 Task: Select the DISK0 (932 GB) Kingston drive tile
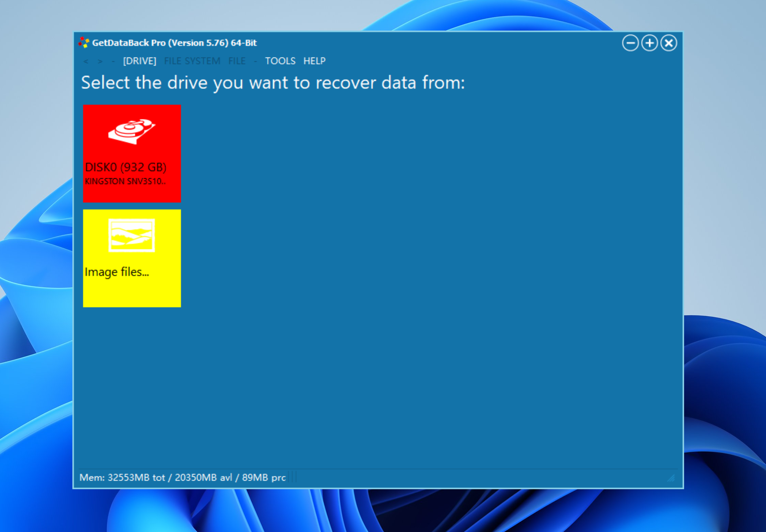(132, 153)
